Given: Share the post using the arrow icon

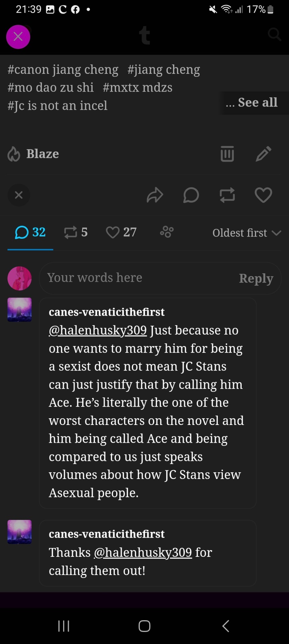Looking at the screenshot, I should 155,195.
